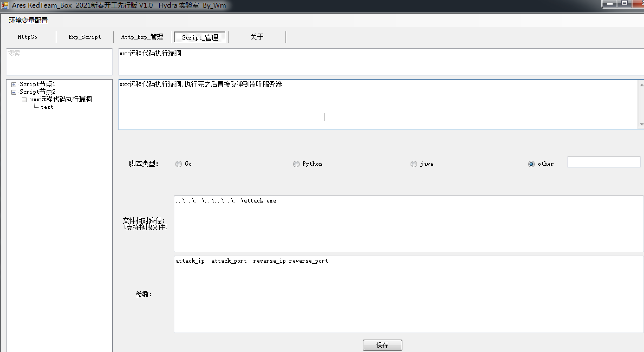Select the test tree item
This screenshot has width=644, height=352.
click(47, 107)
